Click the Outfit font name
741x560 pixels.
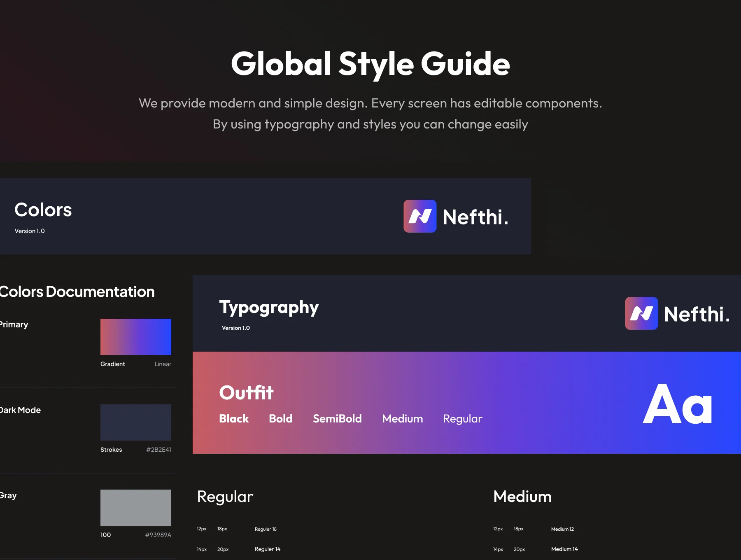(246, 392)
